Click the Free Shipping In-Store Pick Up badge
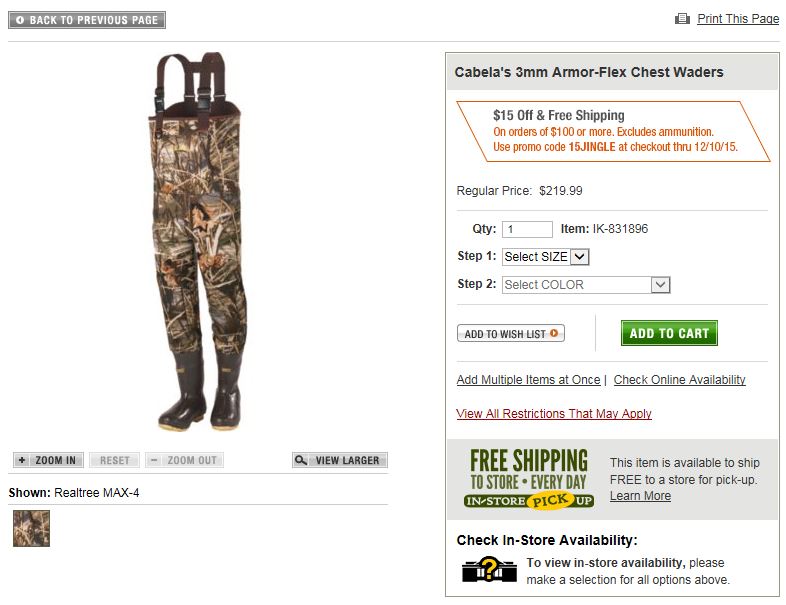The height and width of the screenshot is (605, 786). click(x=529, y=479)
